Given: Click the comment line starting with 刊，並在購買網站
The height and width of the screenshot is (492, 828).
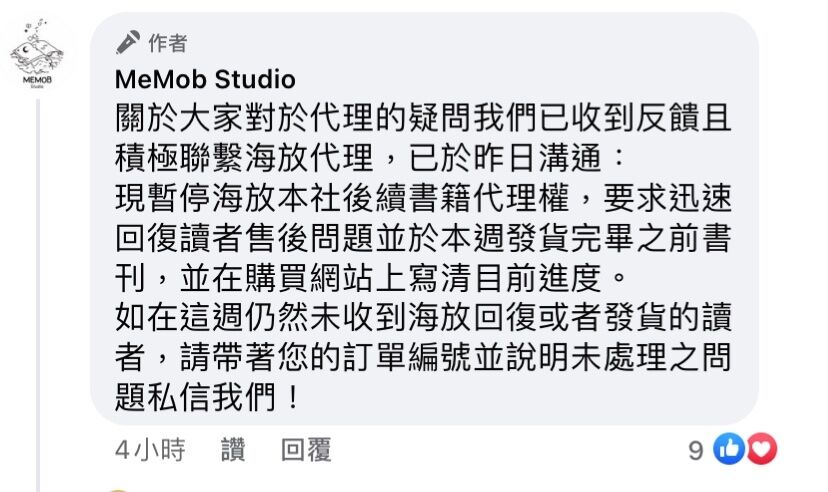Looking at the screenshot, I should (x=371, y=278).
